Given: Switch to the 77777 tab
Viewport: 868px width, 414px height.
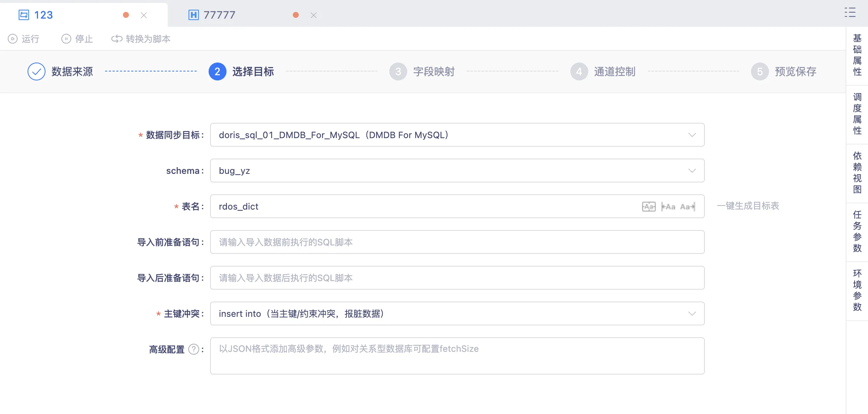Looking at the screenshot, I should click(x=219, y=15).
